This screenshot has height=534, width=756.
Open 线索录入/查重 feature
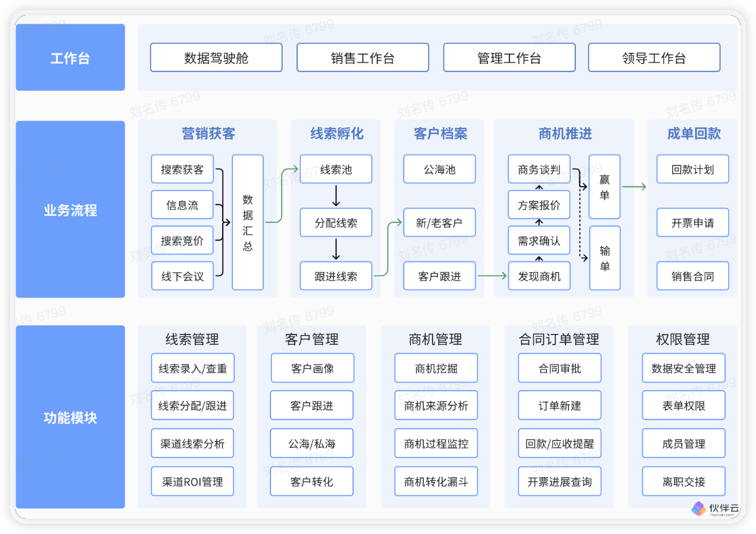pyautogui.click(x=193, y=368)
